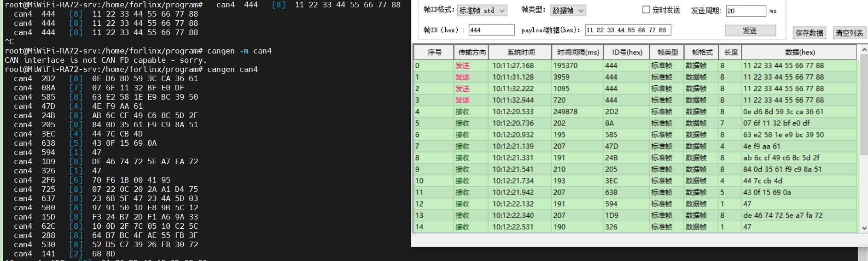
Task: Open the 帧ID格式 dropdown showing 标准帧 std
Action: [482, 11]
